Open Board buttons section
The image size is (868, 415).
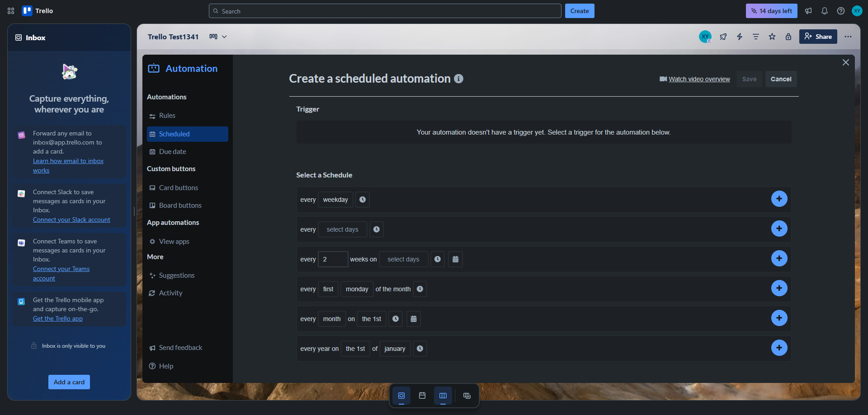[x=187, y=205]
